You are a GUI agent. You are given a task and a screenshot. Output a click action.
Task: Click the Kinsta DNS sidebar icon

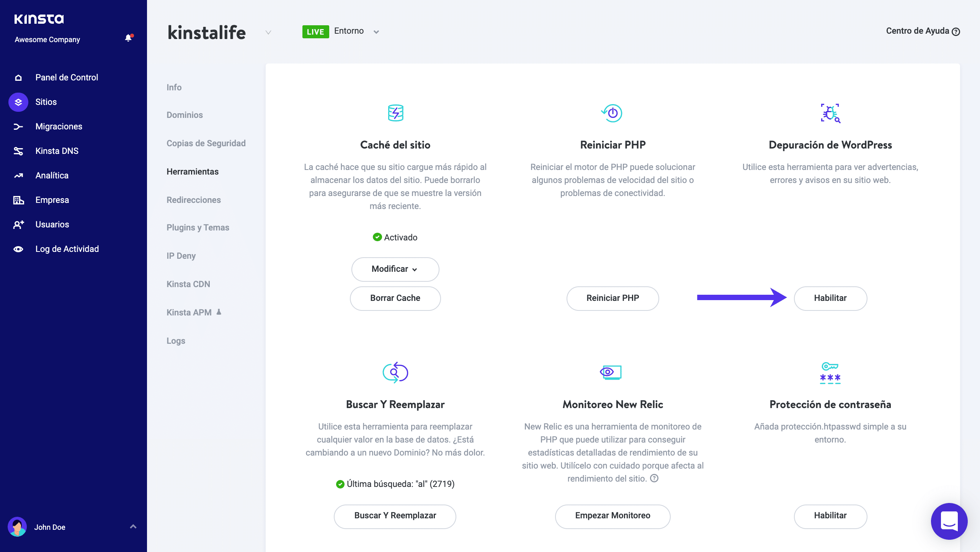(x=18, y=151)
